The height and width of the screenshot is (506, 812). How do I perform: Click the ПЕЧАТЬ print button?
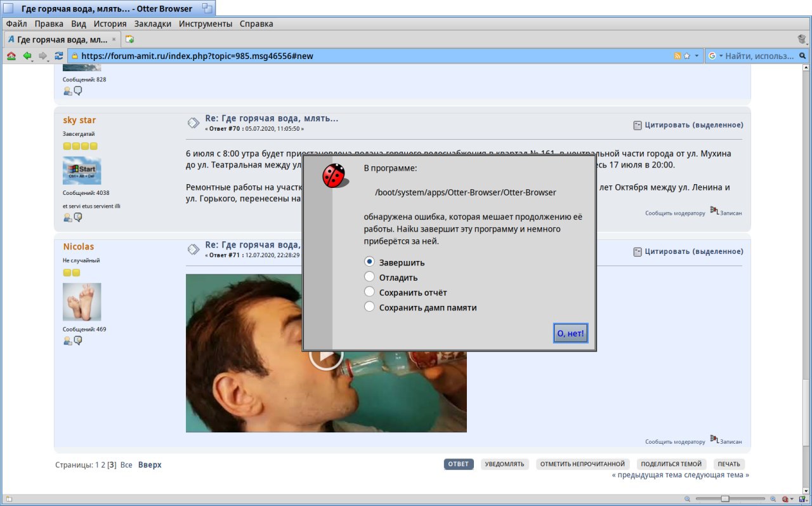729,464
